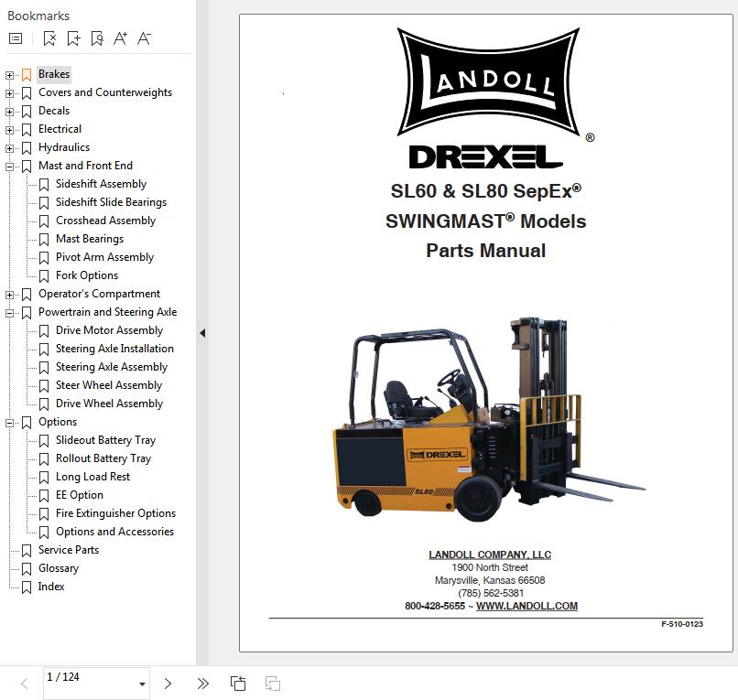Image resolution: width=738 pixels, height=700 pixels.
Task: Select Mast and Front End bookmark
Action: [x=85, y=166]
